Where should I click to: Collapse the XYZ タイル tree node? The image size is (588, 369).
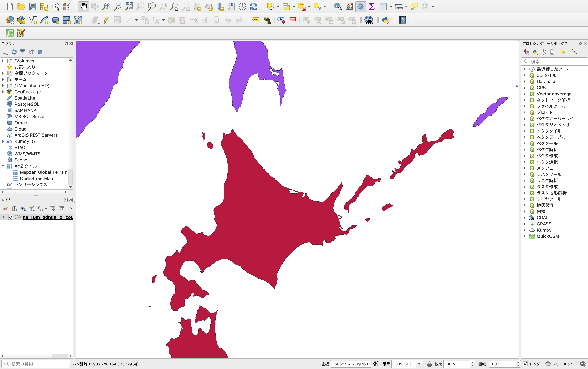click(x=3, y=166)
